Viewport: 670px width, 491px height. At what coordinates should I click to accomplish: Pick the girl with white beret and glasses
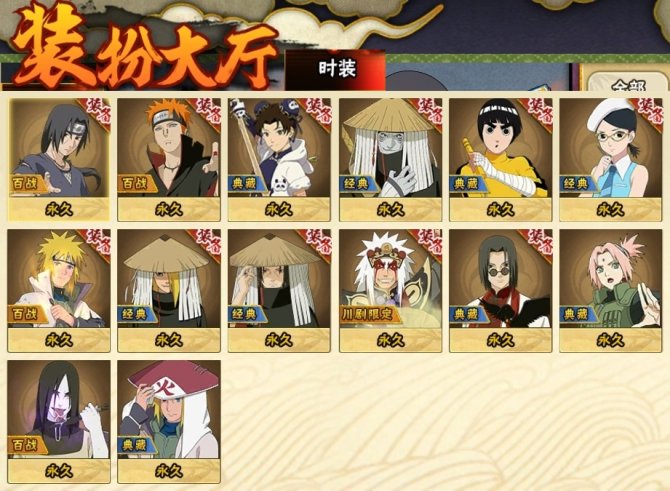(x=611, y=159)
